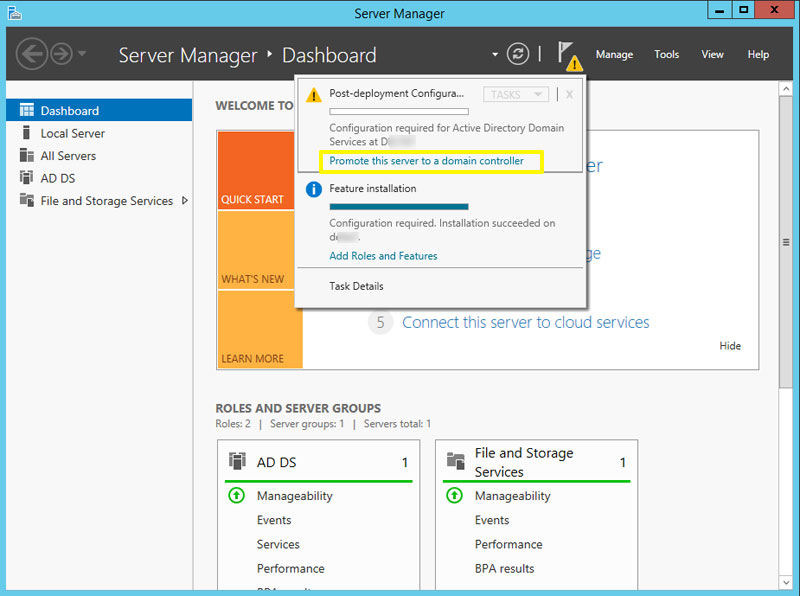Expand the dropdown arrow left of refresh

click(x=494, y=54)
